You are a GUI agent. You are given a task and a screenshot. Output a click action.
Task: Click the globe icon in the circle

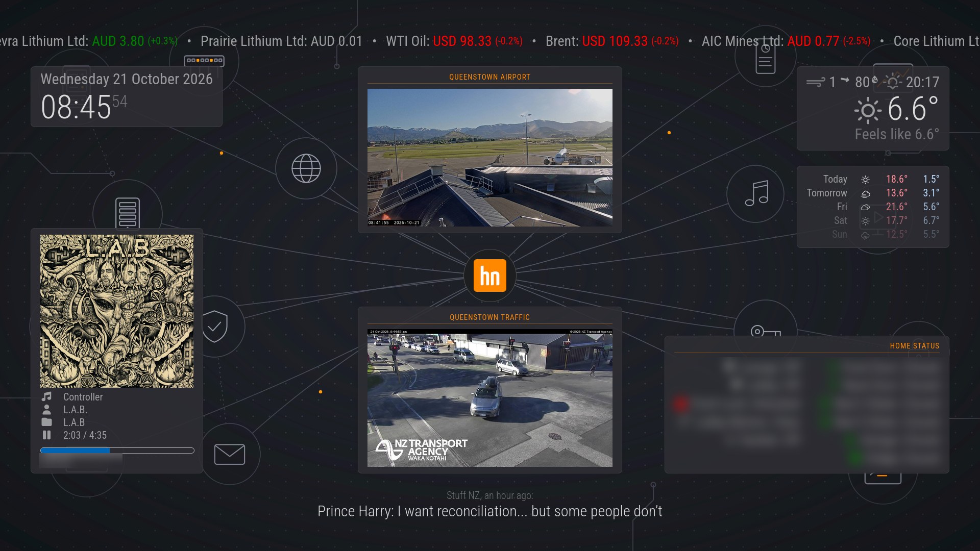(306, 168)
